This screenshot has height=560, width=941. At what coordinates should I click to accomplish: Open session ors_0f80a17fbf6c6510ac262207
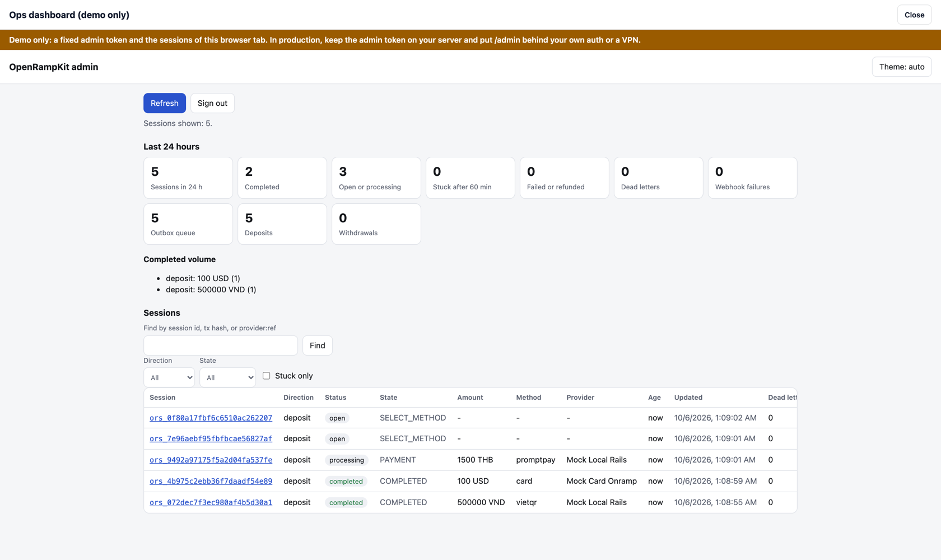point(211,418)
